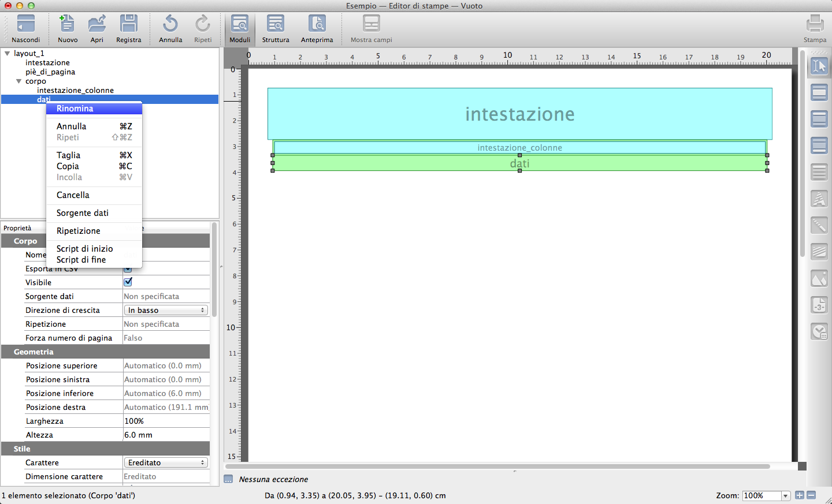Select the image tool in right palette
832x504 pixels.
[x=819, y=279]
